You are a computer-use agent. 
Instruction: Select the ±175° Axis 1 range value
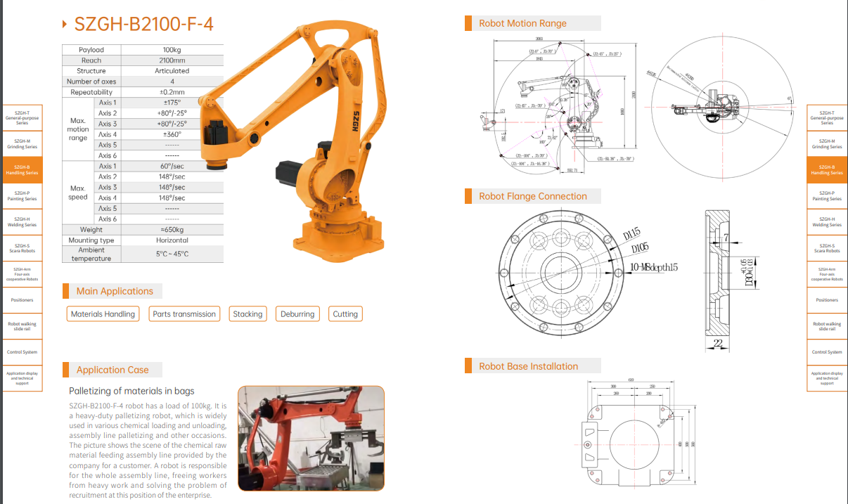coord(172,103)
